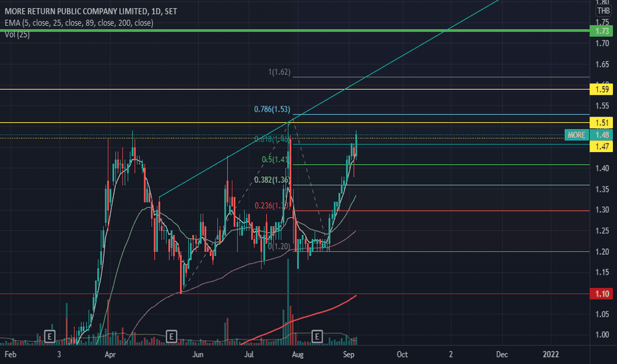617x364 pixels.
Task: Click the Aug label on time axis
Action: click(297, 355)
